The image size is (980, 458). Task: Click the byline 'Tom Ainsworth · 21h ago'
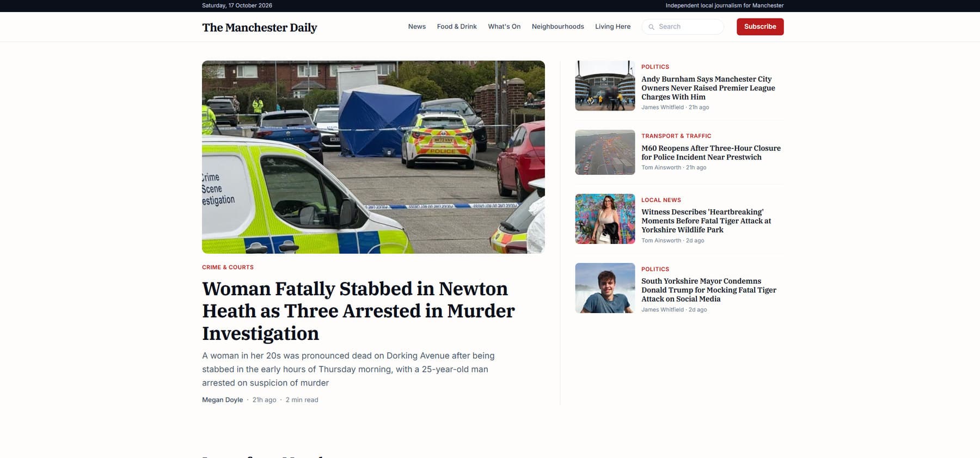673,168
